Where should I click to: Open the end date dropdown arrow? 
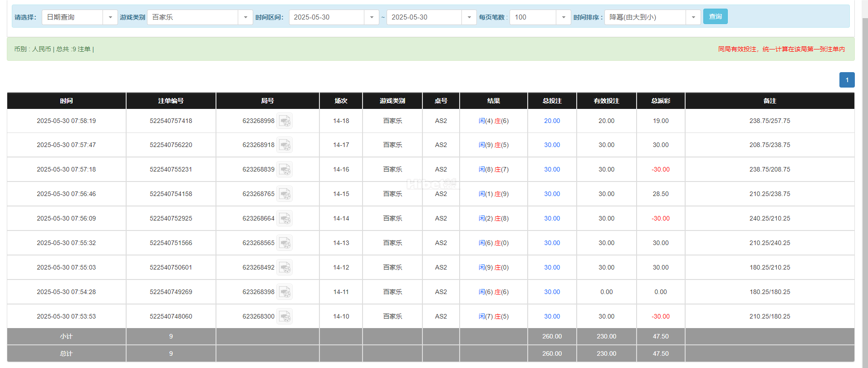click(469, 17)
